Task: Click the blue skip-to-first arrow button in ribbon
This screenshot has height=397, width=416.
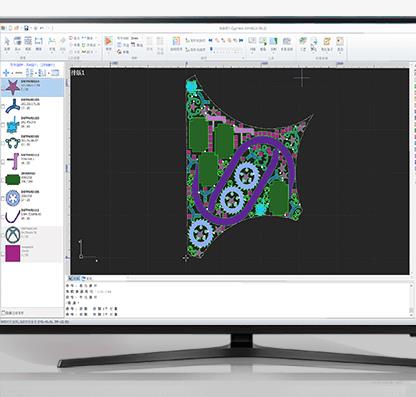Action: [x=211, y=40]
